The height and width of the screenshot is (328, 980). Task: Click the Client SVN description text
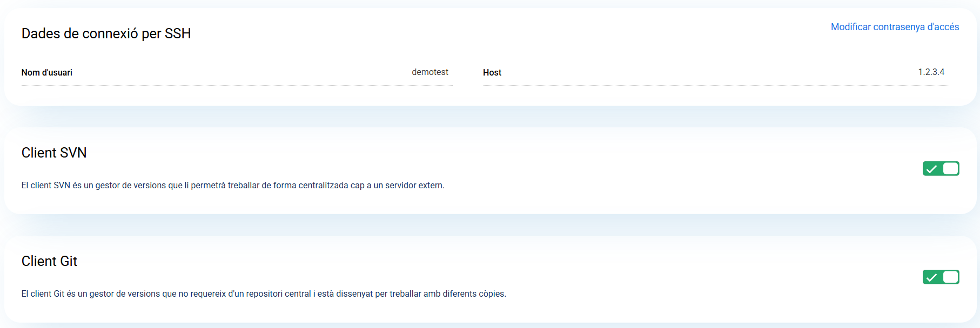tap(233, 186)
